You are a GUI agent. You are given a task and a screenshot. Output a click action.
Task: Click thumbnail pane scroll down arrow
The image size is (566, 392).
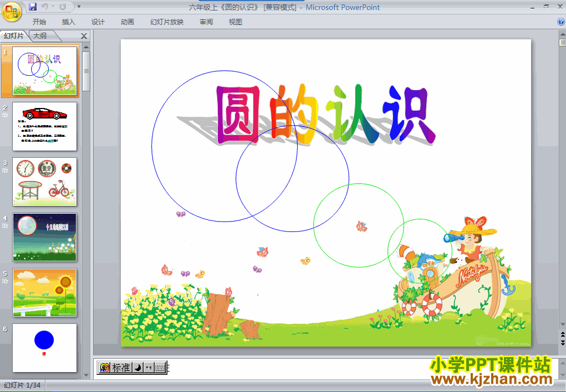[86, 375]
